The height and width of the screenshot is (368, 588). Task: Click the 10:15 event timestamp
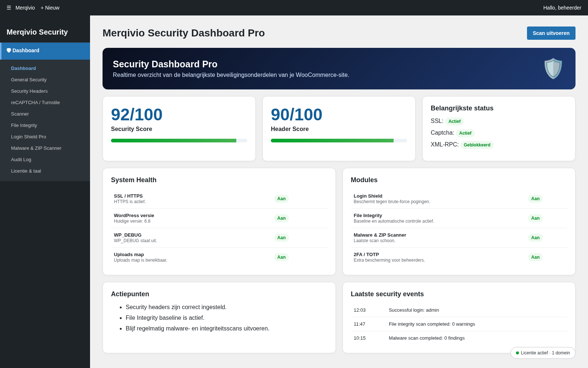pos(359,338)
